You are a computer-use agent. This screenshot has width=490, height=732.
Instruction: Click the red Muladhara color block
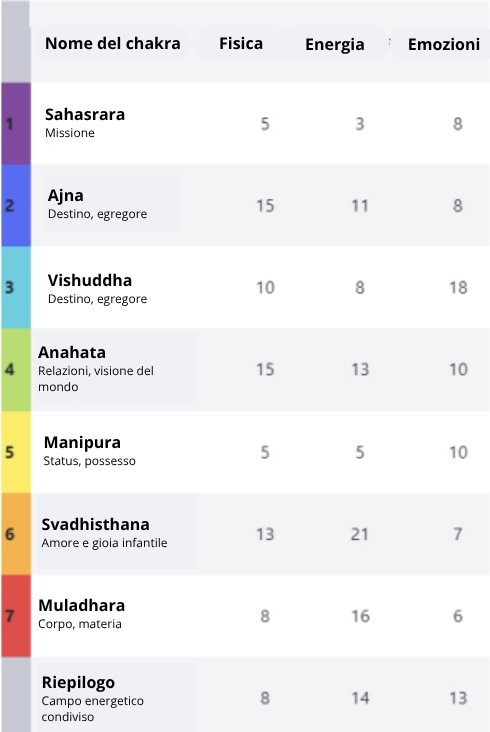tap(16, 616)
